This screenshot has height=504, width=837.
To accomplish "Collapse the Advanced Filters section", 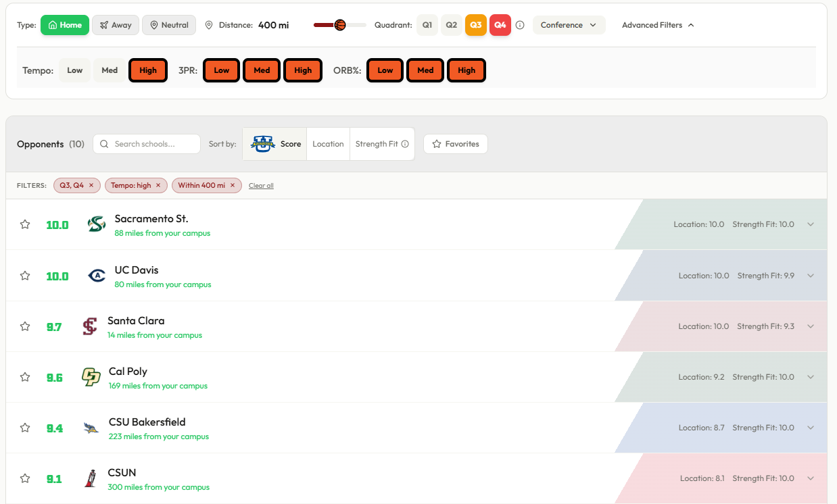I will tap(656, 24).
